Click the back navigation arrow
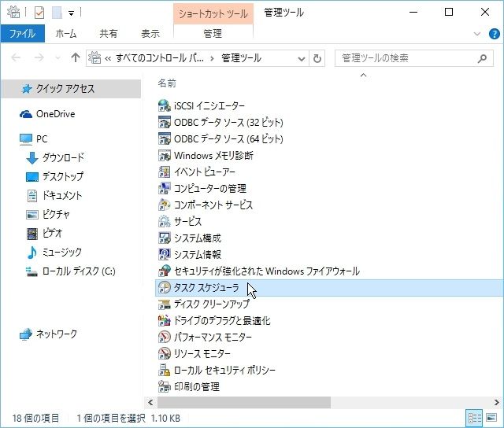Image resolution: width=504 pixels, height=428 pixels. click(x=16, y=57)
